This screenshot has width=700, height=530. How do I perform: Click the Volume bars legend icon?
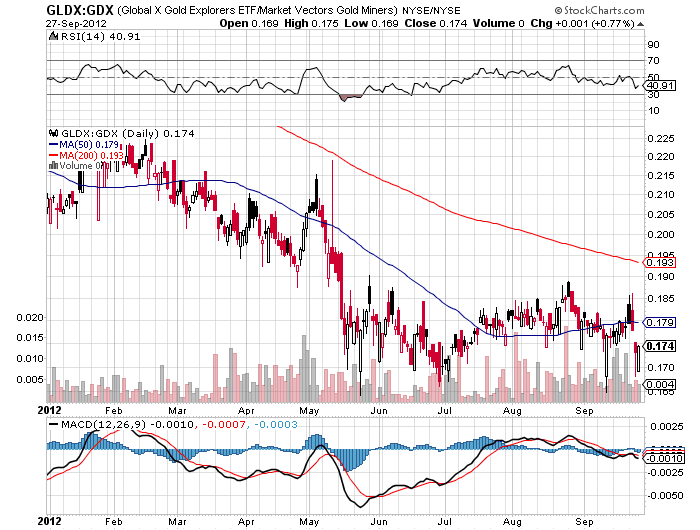tap(53, 166)
